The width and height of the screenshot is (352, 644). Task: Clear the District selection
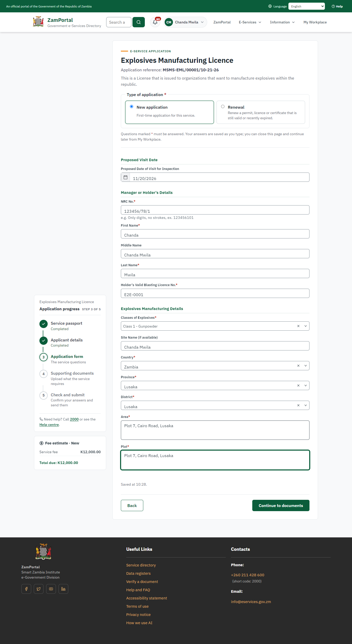coord(298,405)
